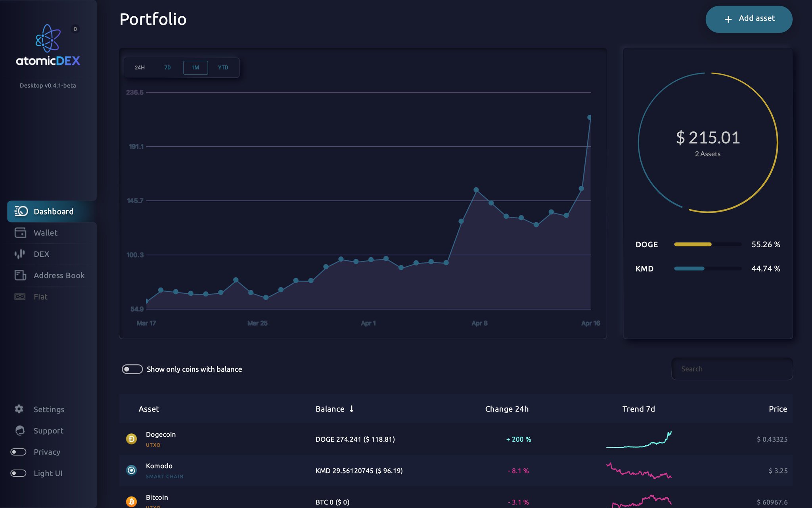
Task: Click the SMART CHAIN tag under Komodo
Action: pos(165,476)
